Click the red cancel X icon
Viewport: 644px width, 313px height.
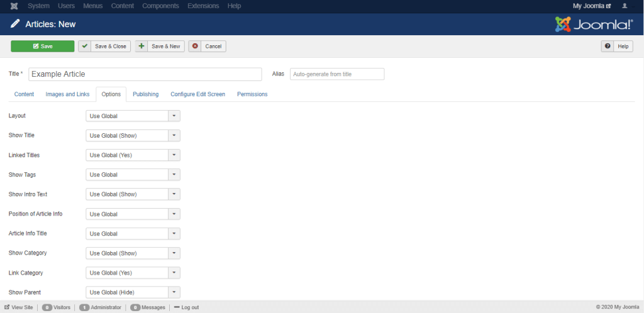pos(195,47)
